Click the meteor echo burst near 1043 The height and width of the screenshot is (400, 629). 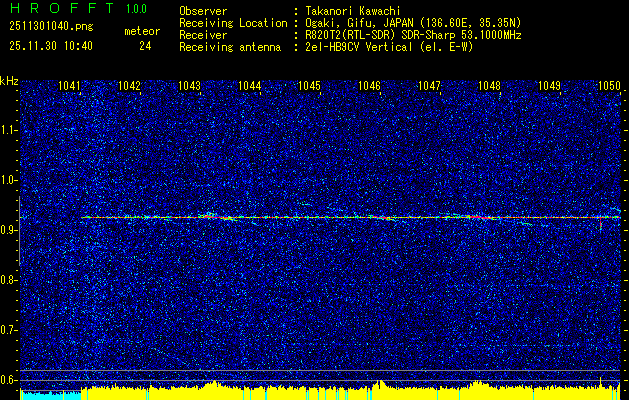click(219, 217)
